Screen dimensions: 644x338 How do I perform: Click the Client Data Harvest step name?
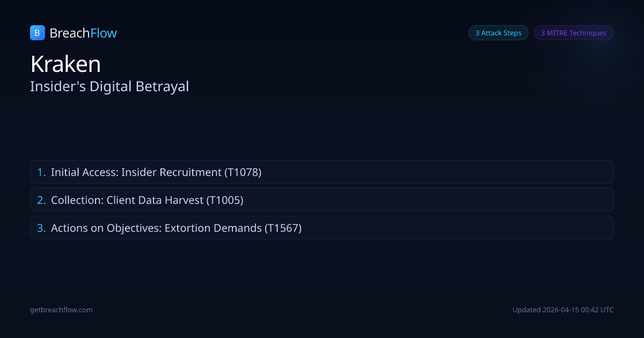(x=155, y=200)
